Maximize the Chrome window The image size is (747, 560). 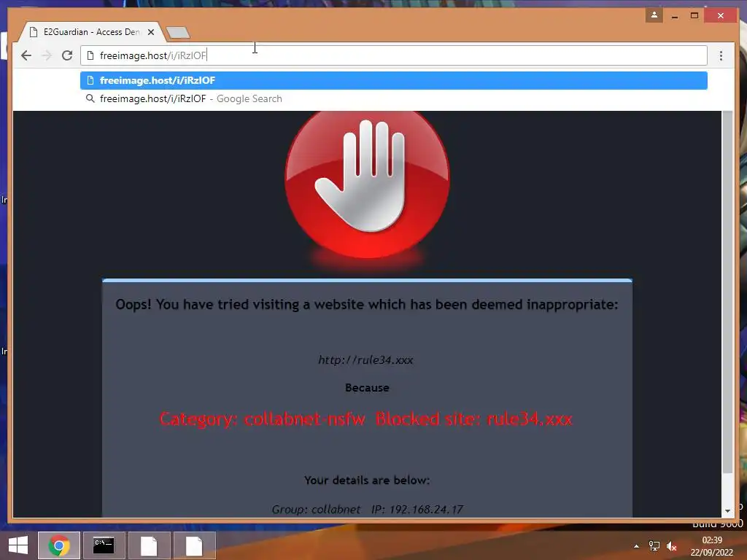[x=694, y=16]
